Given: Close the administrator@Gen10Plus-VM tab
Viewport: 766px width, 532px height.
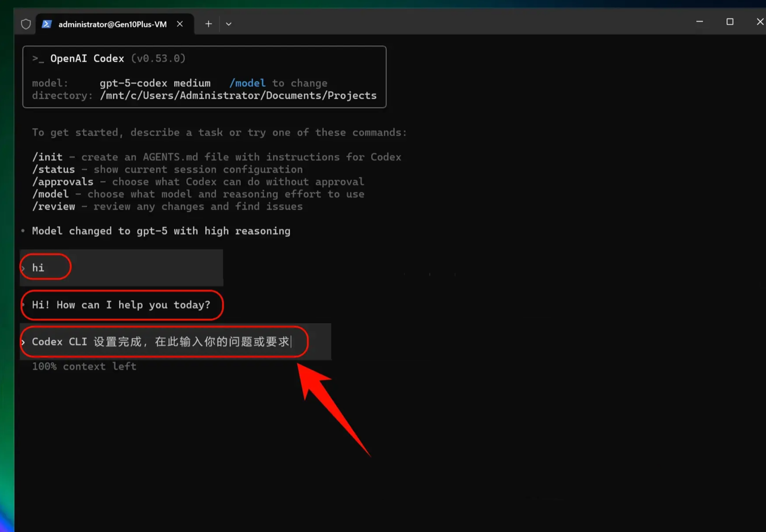Looking at the screenshot, I should click(180, 24).
